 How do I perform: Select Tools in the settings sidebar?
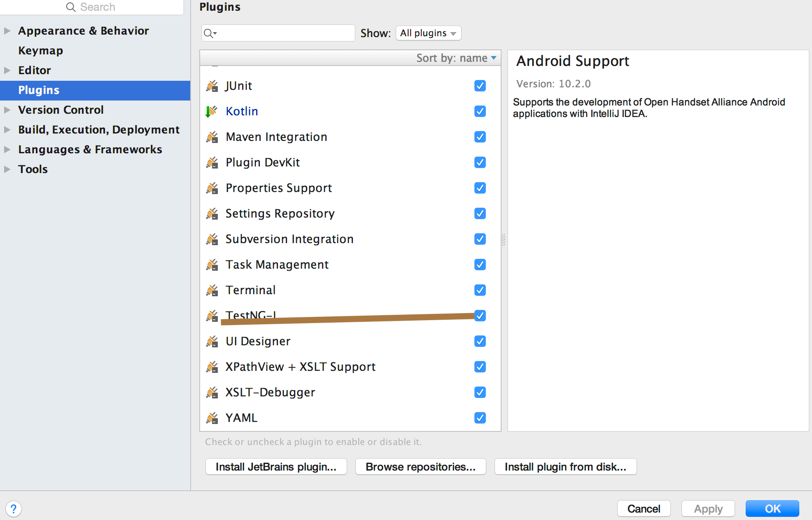tap(33, 169)
